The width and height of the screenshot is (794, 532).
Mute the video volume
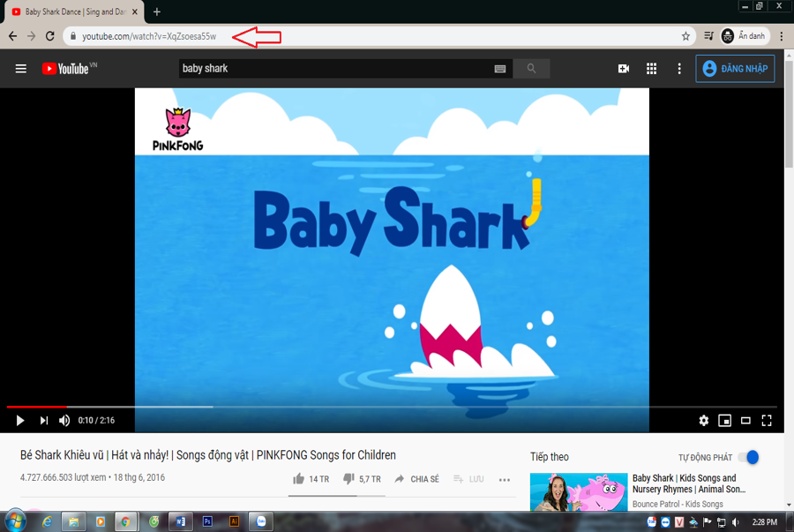[64, 421]
